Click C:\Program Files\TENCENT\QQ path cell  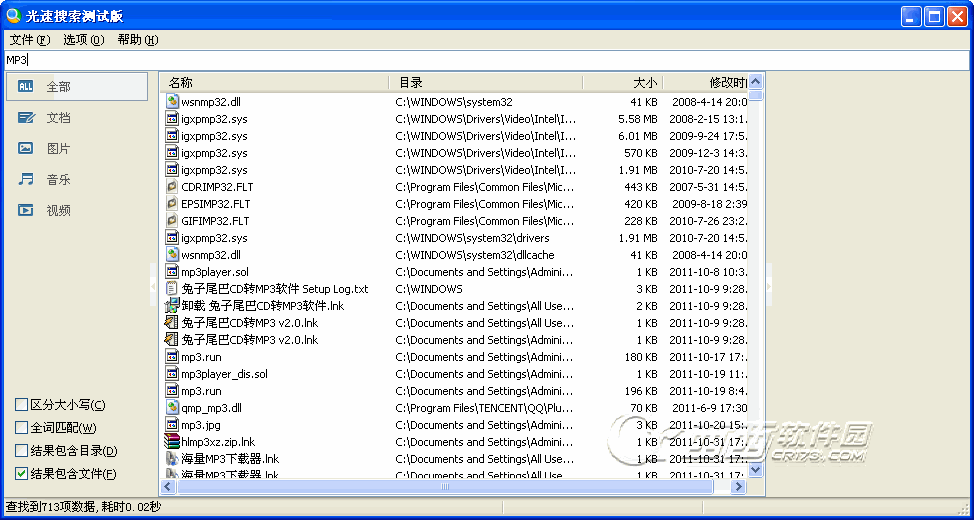[x=485, y=408]
